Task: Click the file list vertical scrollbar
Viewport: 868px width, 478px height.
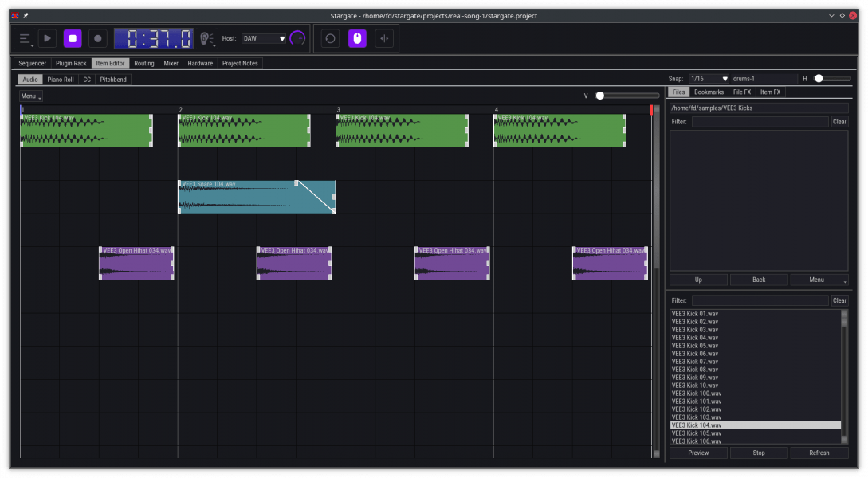Action: (844, 376)
